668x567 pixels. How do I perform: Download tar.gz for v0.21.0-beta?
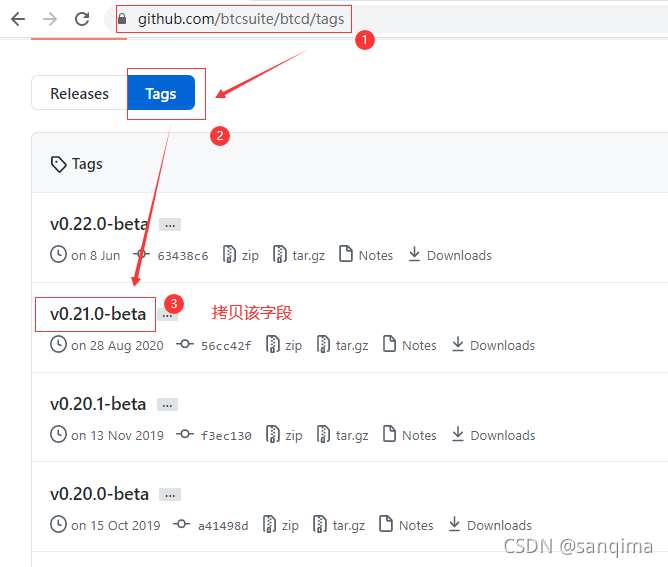point(343,345)
